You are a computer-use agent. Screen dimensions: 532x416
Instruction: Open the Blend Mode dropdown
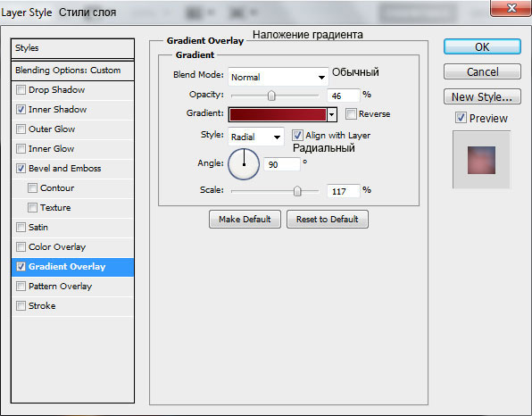point(278,77)
